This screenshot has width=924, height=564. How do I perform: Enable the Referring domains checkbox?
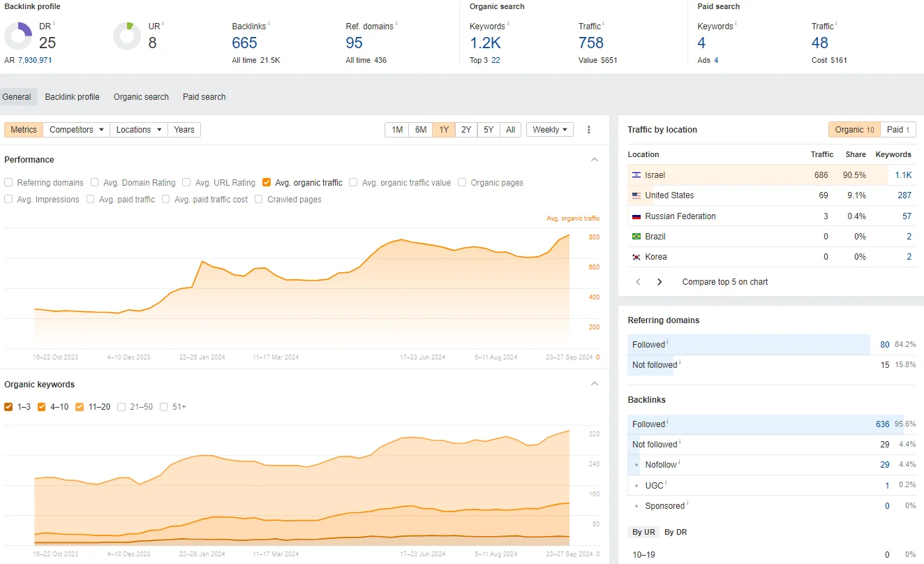pyautogui.click(x=8, y=182)
